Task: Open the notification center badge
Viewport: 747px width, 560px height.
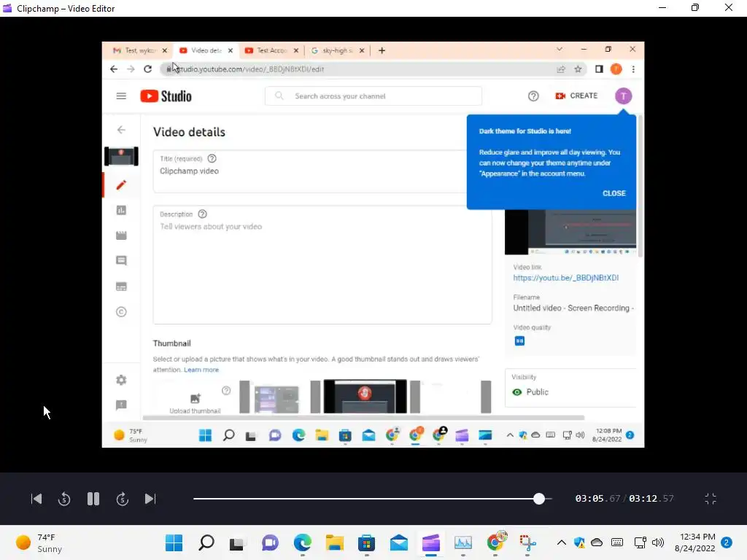Action: (x=727, y=542)
